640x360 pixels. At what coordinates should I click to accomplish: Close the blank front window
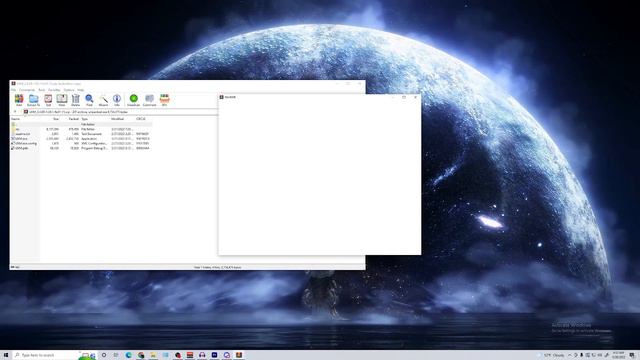point(416,97)
